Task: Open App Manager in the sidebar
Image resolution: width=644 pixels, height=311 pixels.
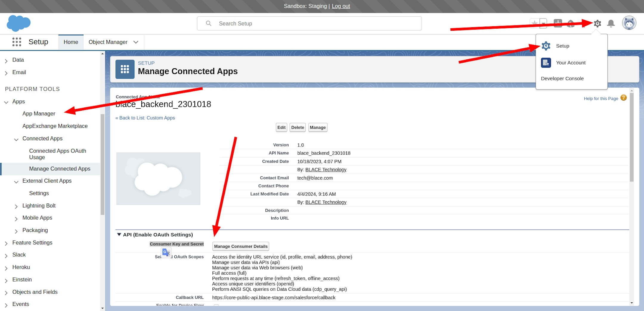Action: pyautogui.click(x=39, y=114)
